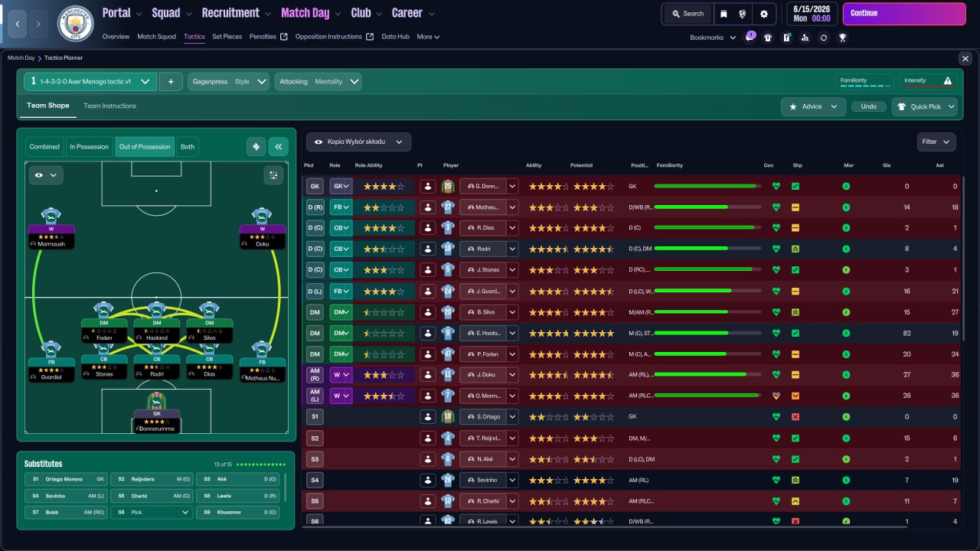Click the Search button

point(687,14)
